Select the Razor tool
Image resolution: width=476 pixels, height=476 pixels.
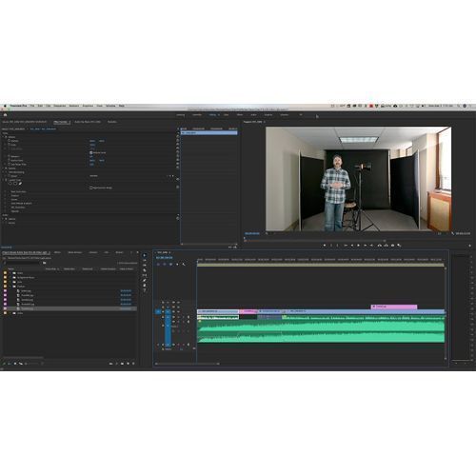click(145, 270)
